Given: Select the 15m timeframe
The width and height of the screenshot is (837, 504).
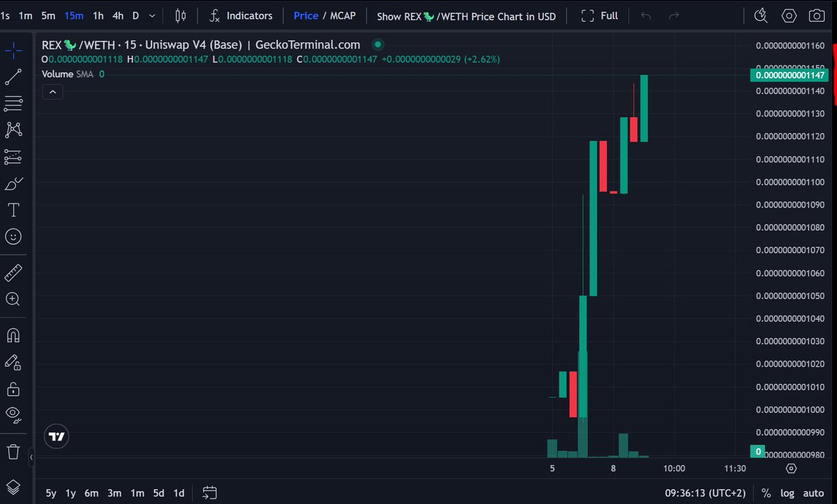Looking at the screenshot, I should (x=74, y=15).
